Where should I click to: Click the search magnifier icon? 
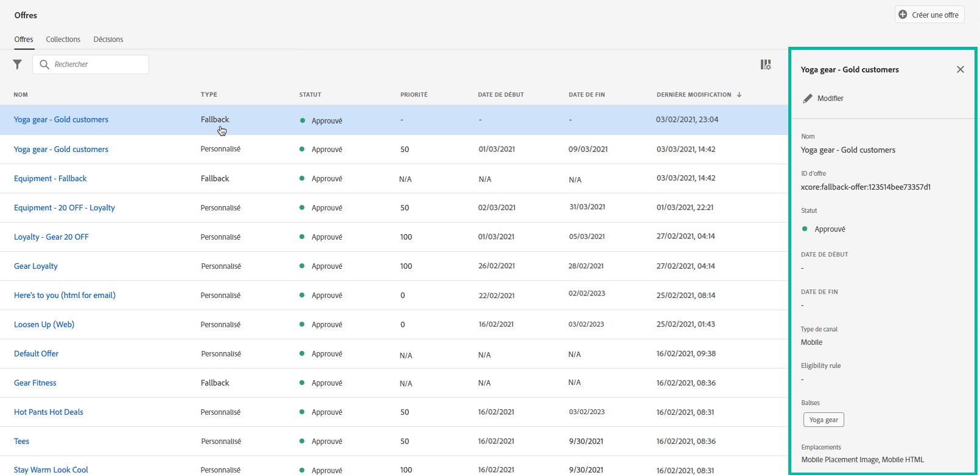(44, 64)
